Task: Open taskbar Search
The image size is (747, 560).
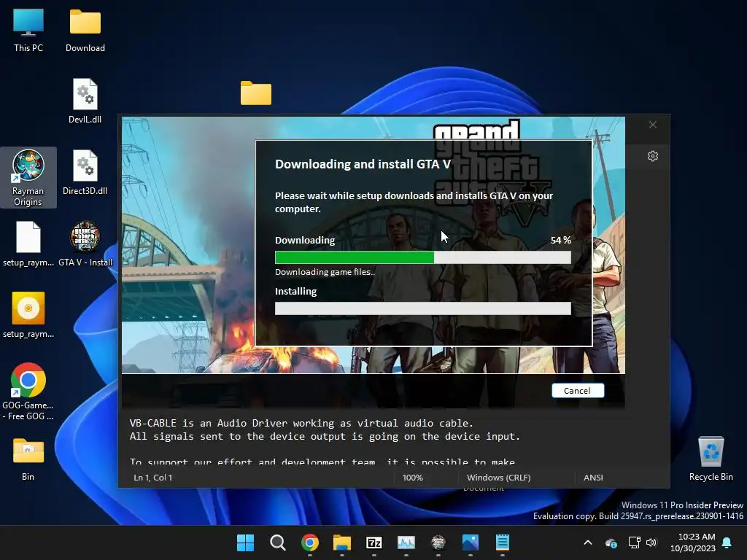Action: 278,542
